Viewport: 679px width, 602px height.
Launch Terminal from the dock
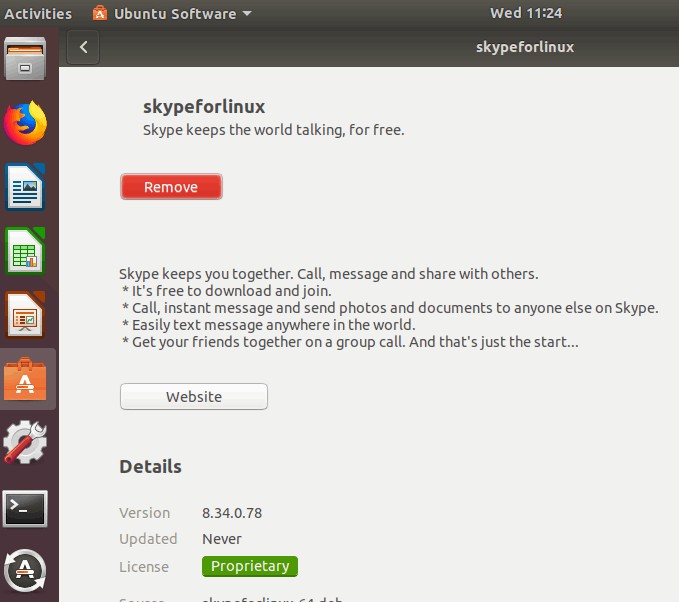[26, 507]
